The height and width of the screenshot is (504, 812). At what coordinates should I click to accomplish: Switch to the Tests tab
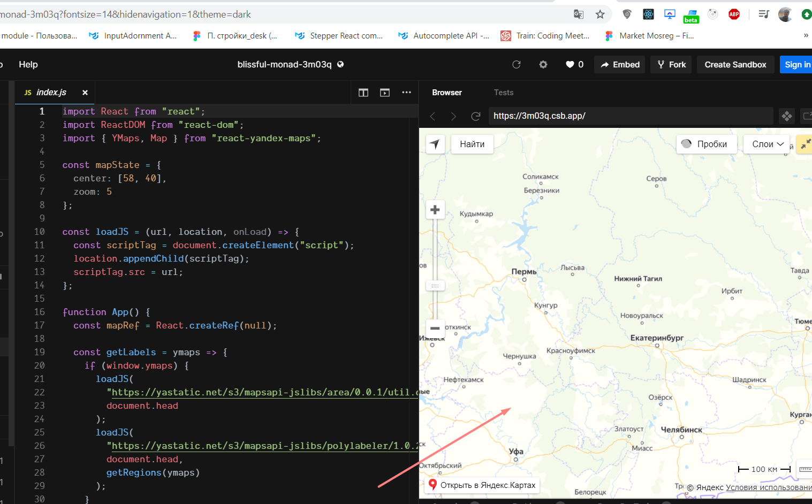503,92
